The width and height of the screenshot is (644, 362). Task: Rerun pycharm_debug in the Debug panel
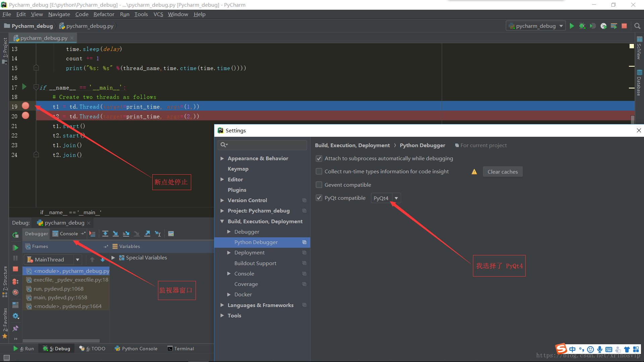click(x=15, y=235)
